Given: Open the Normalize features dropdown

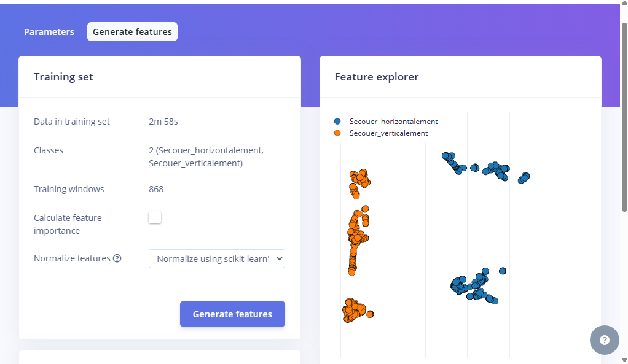Looking at the screenshot, I should point(217,259).
